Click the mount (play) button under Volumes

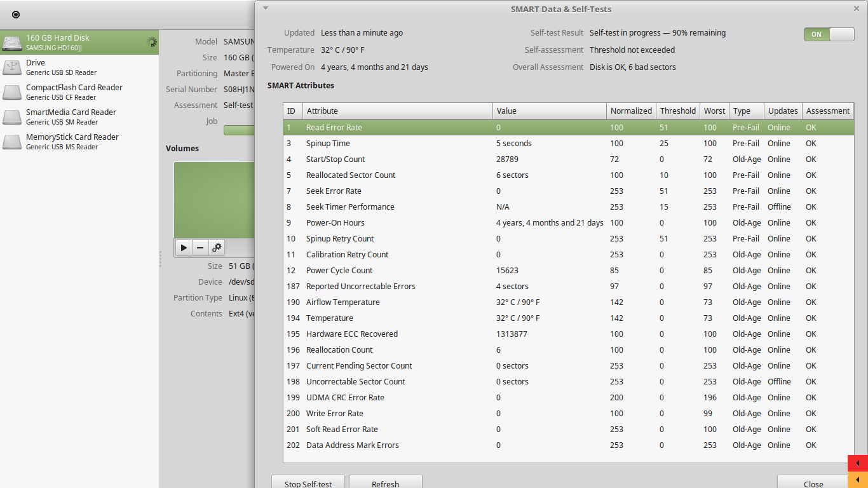click(184, 247)
